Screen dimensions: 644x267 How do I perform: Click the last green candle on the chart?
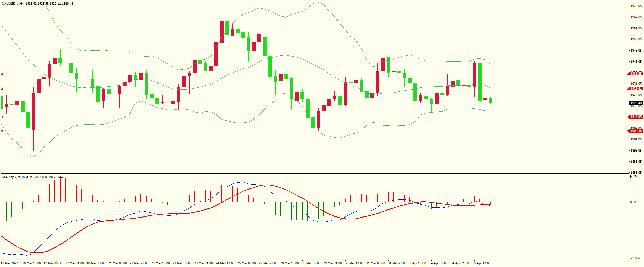click(491, 100)
